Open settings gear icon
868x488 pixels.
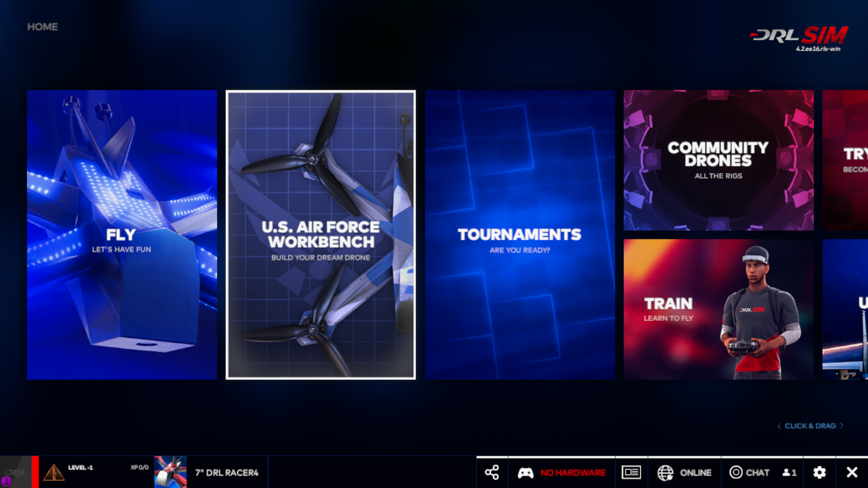(x=819, y=472)
